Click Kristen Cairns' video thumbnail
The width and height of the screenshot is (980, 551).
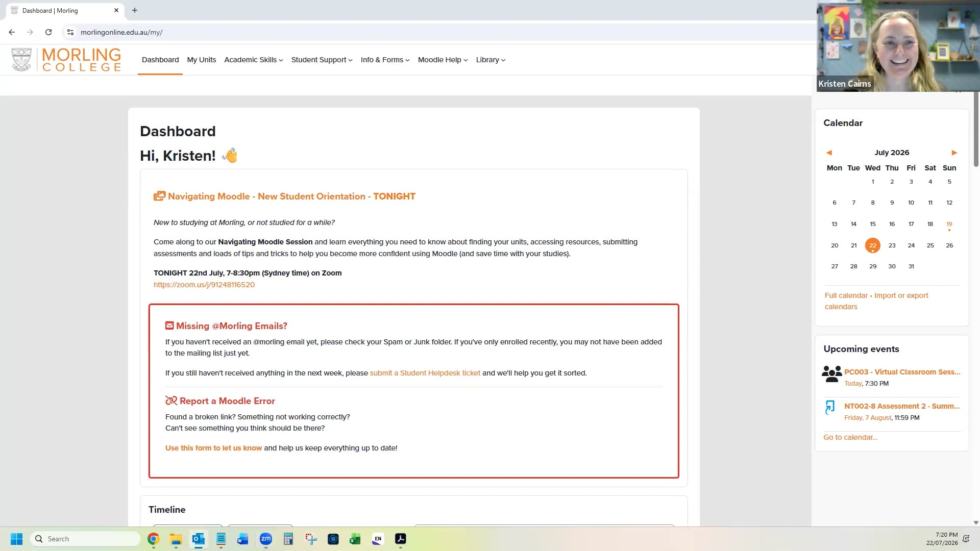coord(898,46)
